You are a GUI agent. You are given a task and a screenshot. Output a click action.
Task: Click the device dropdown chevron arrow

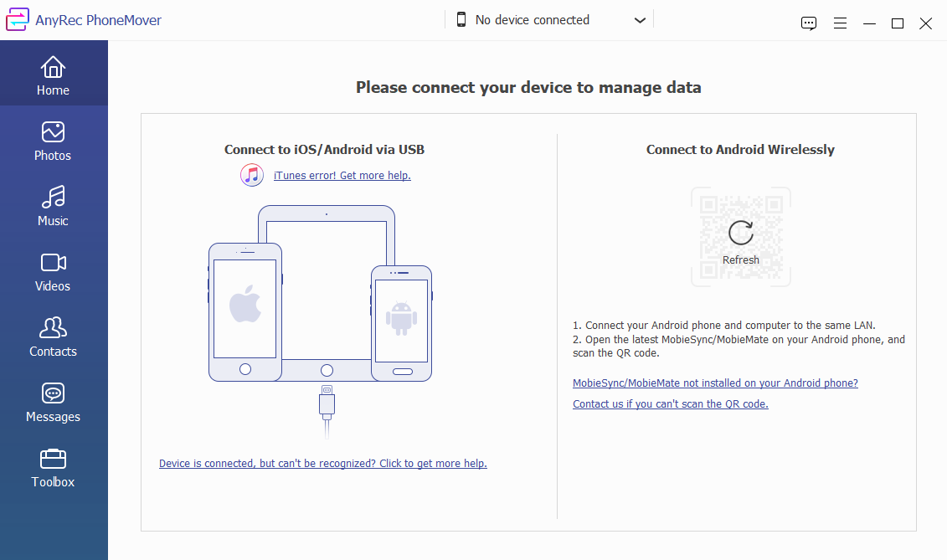click(640, 20)
